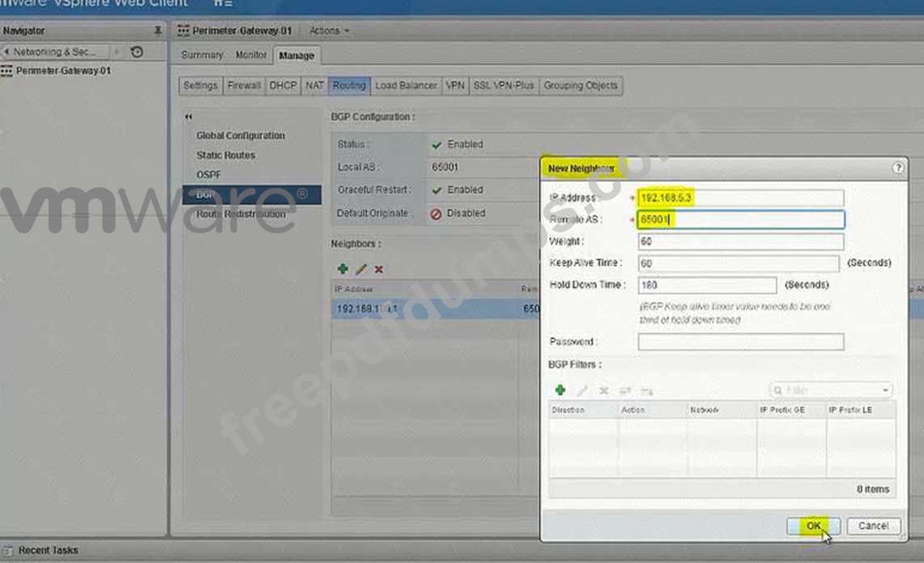The width and height of the screenshot is (924, 563).
Task: Click the Keep Alive Time field
Action: coord(739,263)
